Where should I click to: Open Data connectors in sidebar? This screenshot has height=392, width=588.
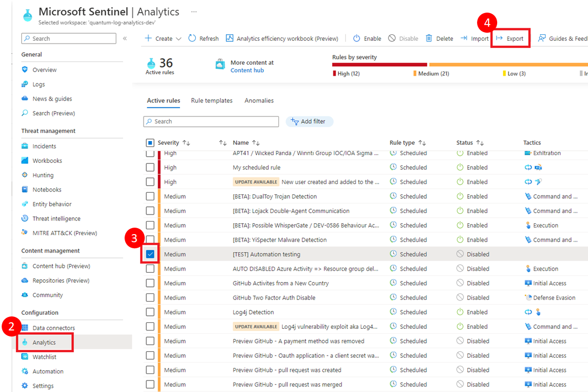(x=53, y=328)
